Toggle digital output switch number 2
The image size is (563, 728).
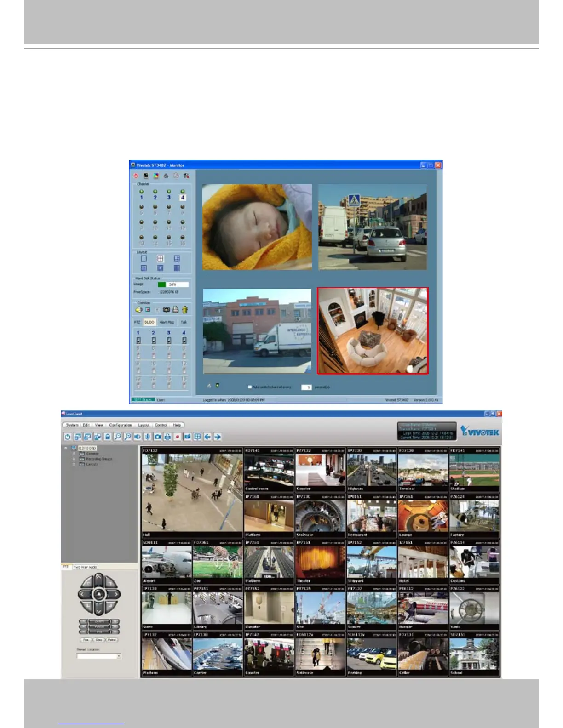coord(154,340)
